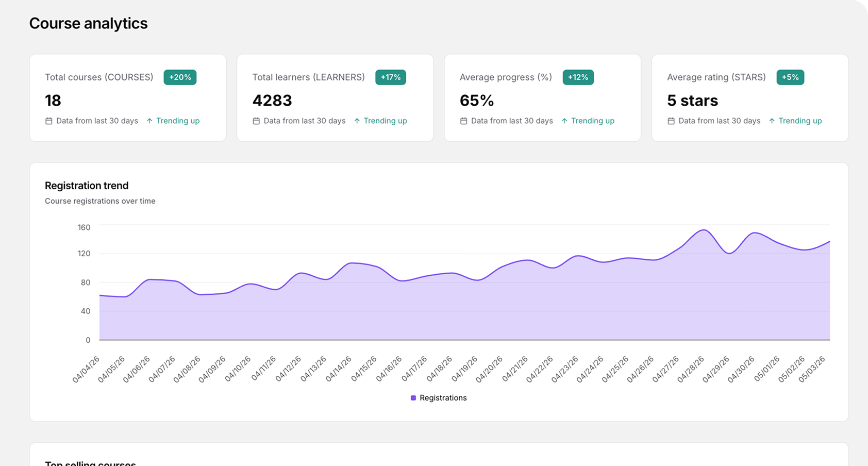The image size is (868, 466).
Task: Click the 04/14/26 date label
Action: [338, 369]
